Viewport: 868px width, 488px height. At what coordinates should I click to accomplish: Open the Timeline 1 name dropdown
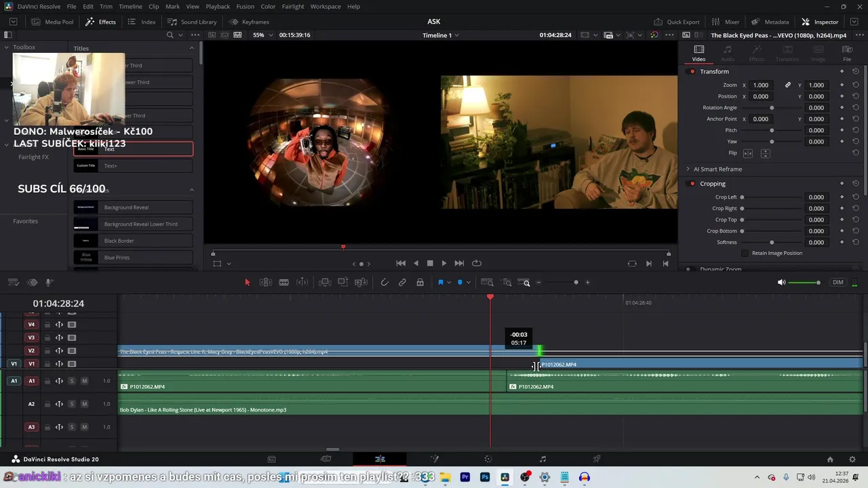pyautogui.click(x=441, y=35)
